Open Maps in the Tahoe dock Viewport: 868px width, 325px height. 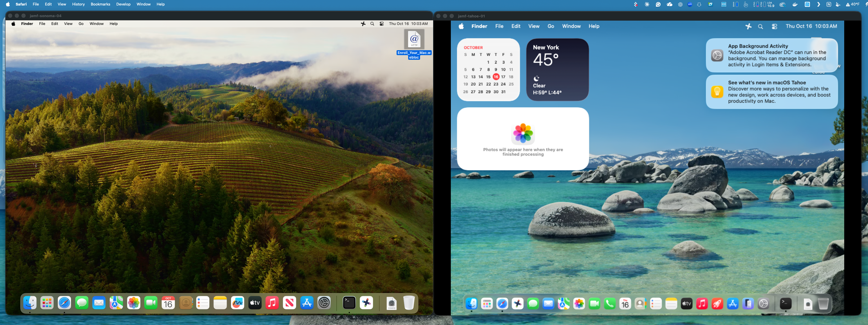(563, 304)
